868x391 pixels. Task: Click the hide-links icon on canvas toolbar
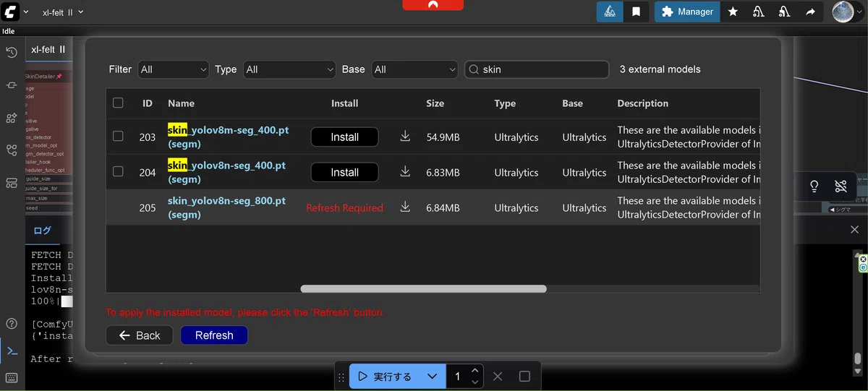pos(840,186)
